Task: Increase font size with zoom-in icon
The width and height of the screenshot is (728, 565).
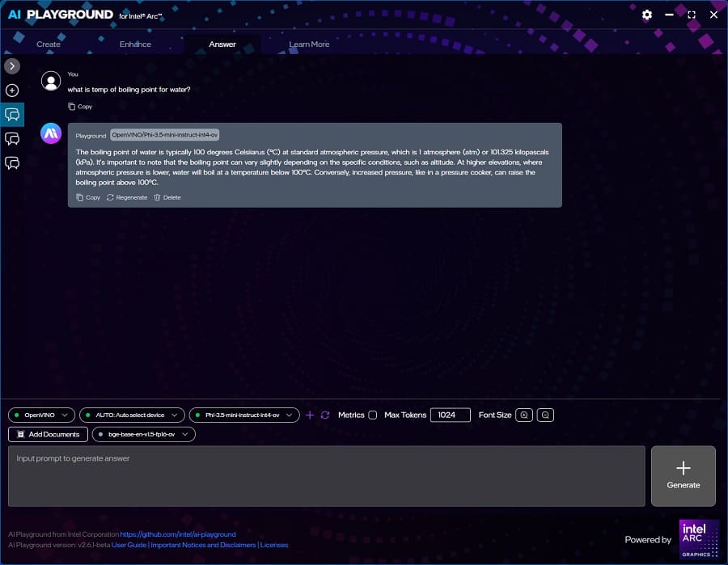Action: (525, 415)
